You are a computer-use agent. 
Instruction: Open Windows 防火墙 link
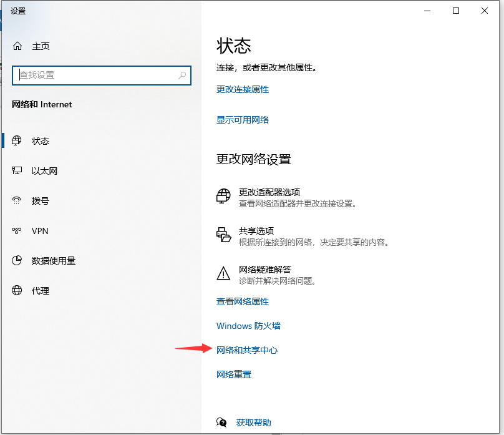click(x=248, y=326)
